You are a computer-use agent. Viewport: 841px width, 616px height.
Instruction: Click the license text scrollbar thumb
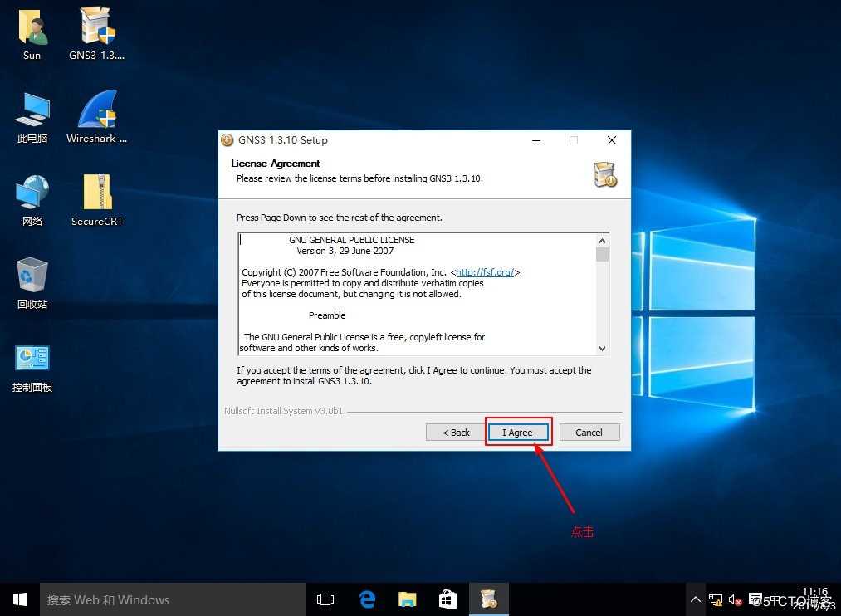tap(603, 254)
